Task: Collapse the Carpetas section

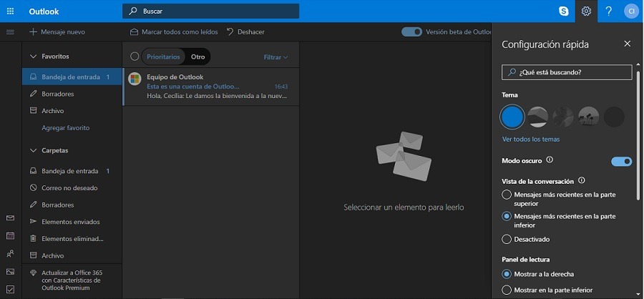Action: (x=33, y=150)
